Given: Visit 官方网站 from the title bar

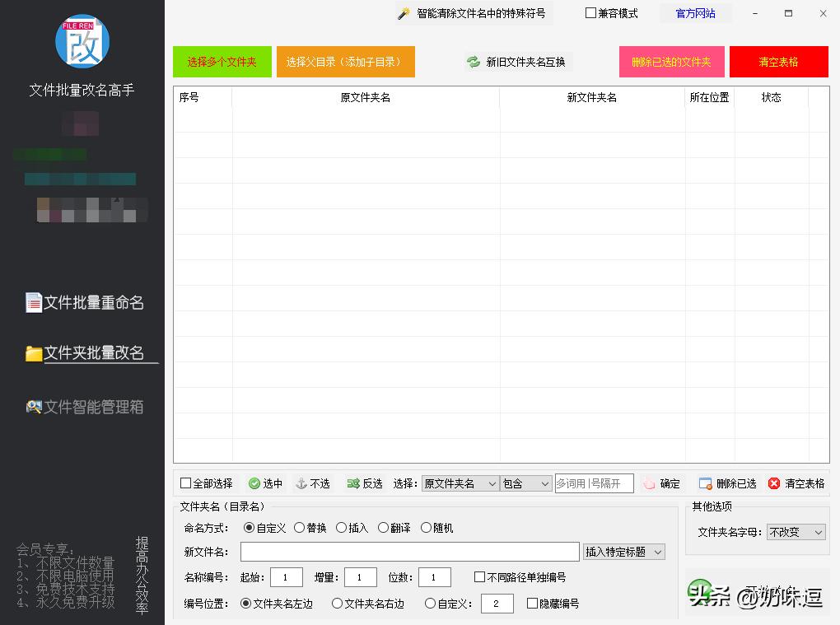Looking at the screenshot, I should [x=694, y=13].
